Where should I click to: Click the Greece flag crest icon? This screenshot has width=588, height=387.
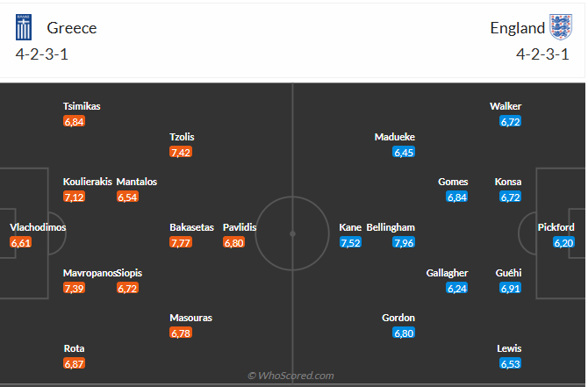click(x=24, y=27)
